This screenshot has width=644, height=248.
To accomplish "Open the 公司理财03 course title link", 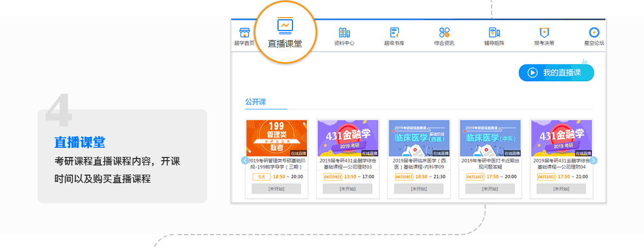I will pos(348,163).
